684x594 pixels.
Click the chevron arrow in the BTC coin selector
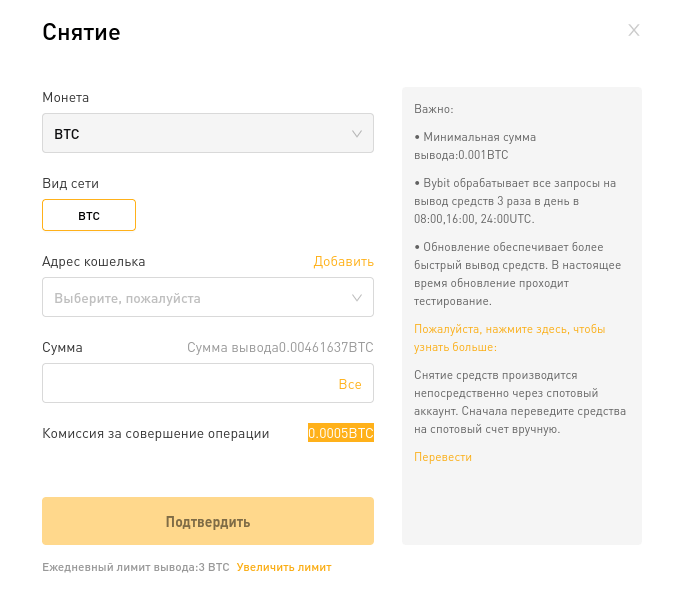[x=357, y=133]
